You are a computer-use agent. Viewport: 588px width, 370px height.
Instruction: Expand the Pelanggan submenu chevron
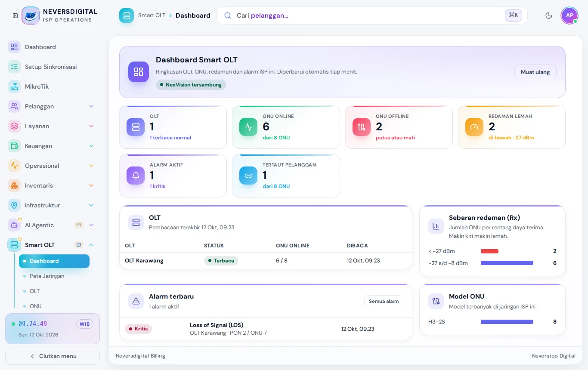(91, 106)
